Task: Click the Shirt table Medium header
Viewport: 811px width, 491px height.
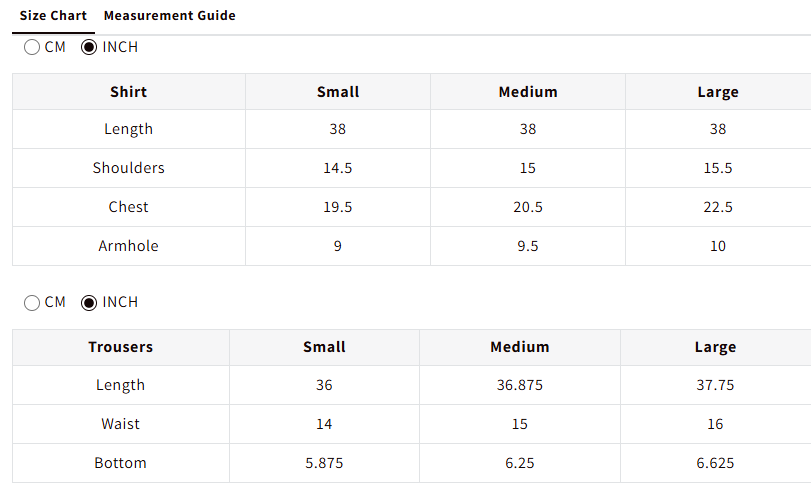Action: [528, 92]
